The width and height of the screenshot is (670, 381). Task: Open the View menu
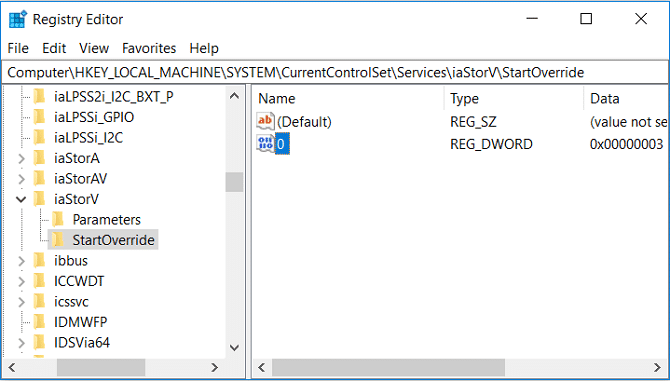[94, 48]
